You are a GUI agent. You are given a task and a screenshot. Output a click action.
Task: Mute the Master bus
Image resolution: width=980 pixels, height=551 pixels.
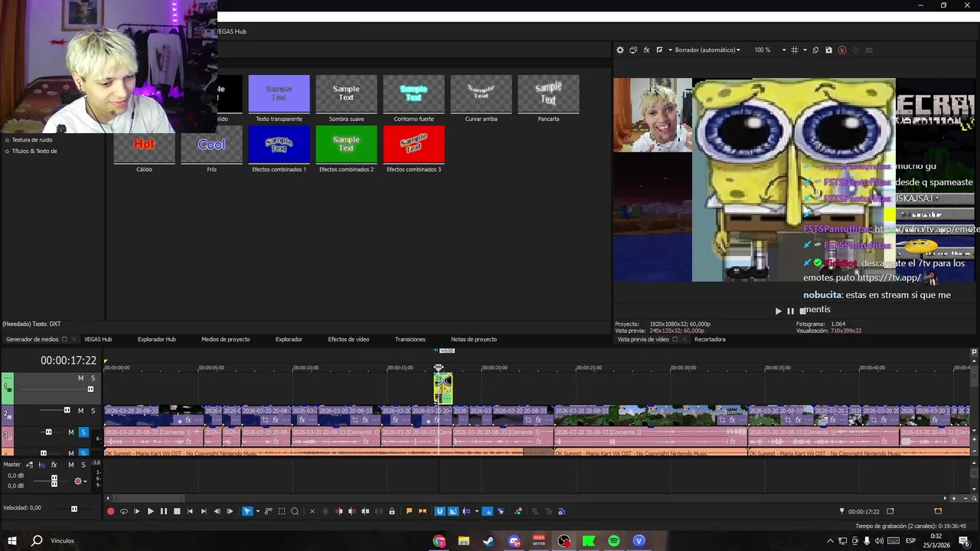tap(70, 465)
